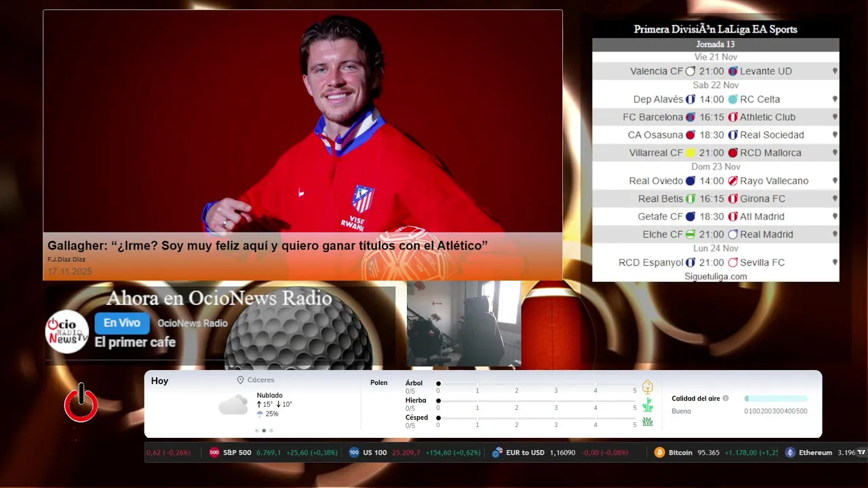Click the Bitcoin price 95.365
The height and width of the screenshot is (488, 868).
click(x=709, y=453)
